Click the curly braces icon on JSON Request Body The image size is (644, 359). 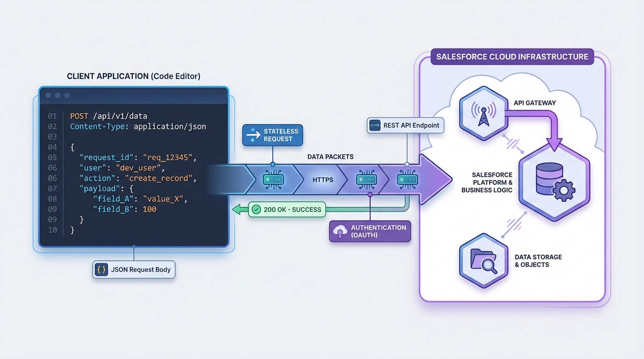[101, 269]
